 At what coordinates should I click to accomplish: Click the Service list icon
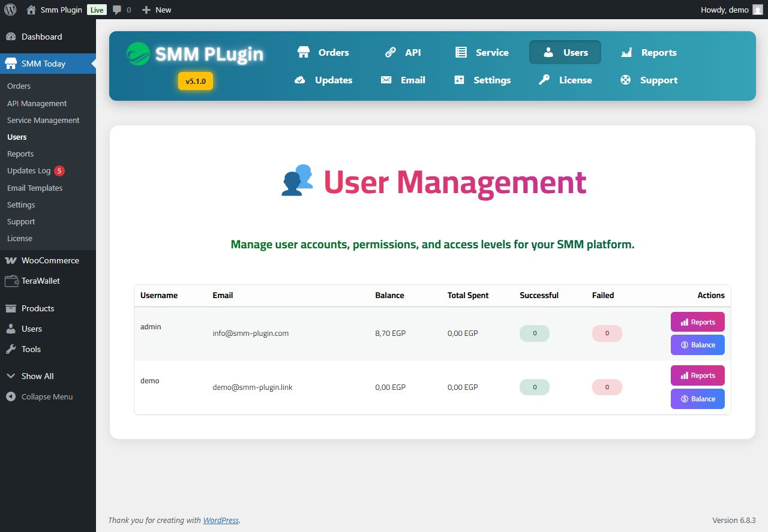click(x=461, y=52)
